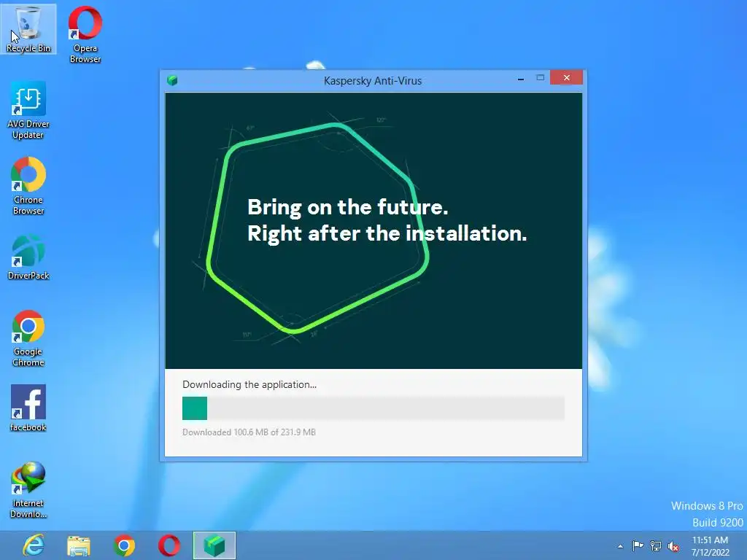The height and width of the screenshot is (560, 747).
Task: Select the facebook desktop shortcut
Action: [x=28, y=408]
